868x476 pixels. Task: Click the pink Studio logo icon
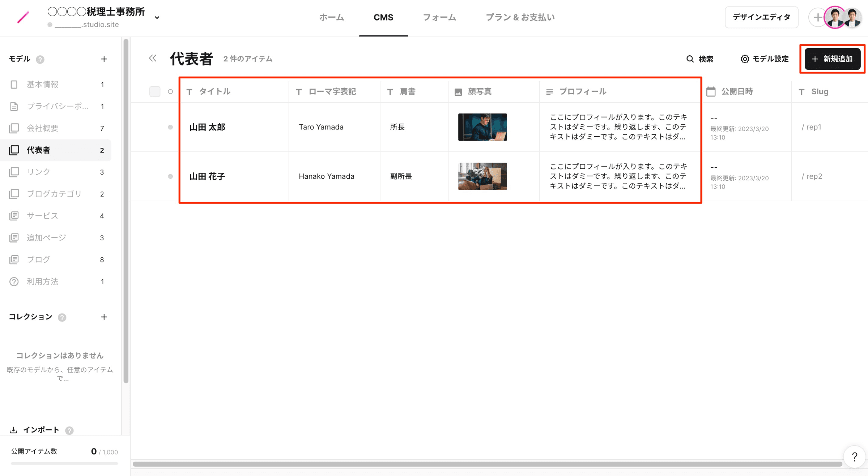[23, 17]
